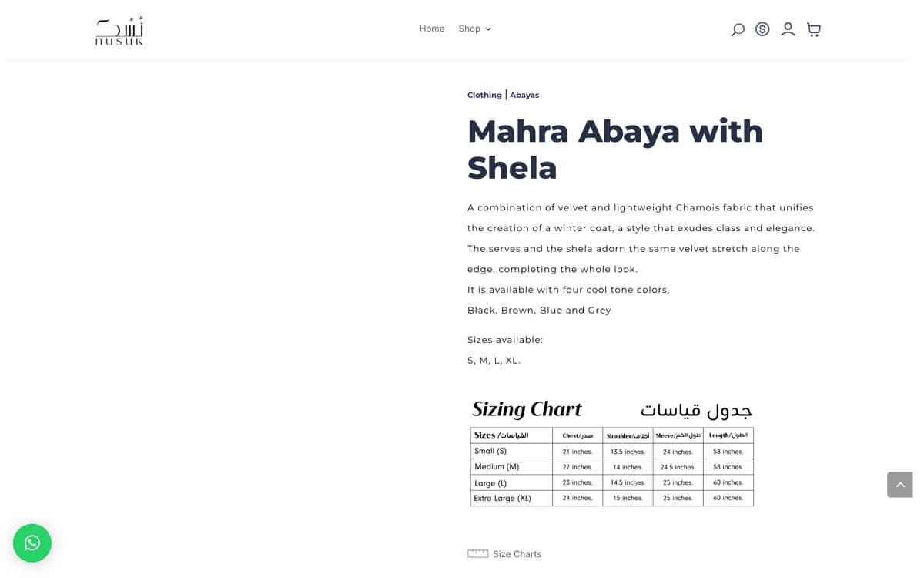The height and width of the screenshot is (578, 924).
Task: Open the Home menu item
Action: [432, 29]
